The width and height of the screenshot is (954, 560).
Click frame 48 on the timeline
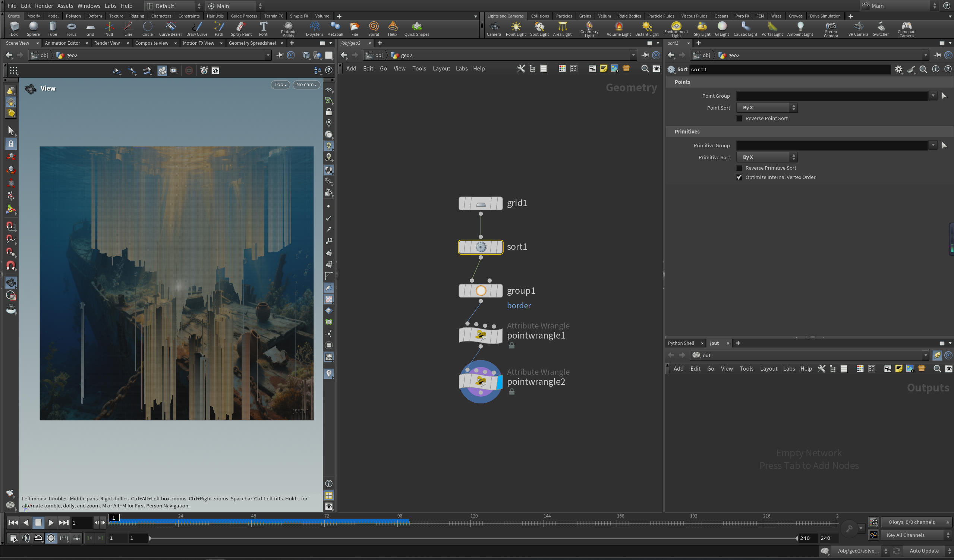(253, 523)
